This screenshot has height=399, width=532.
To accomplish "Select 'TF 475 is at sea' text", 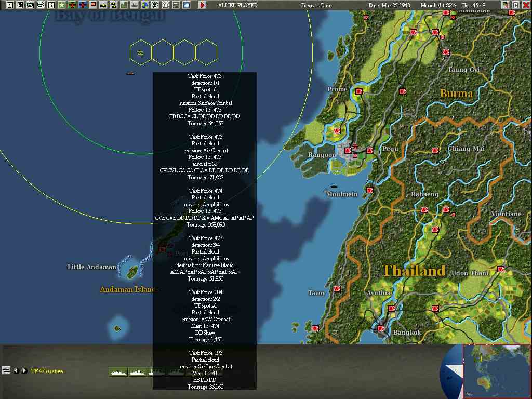I will click(x=47, y=371).
